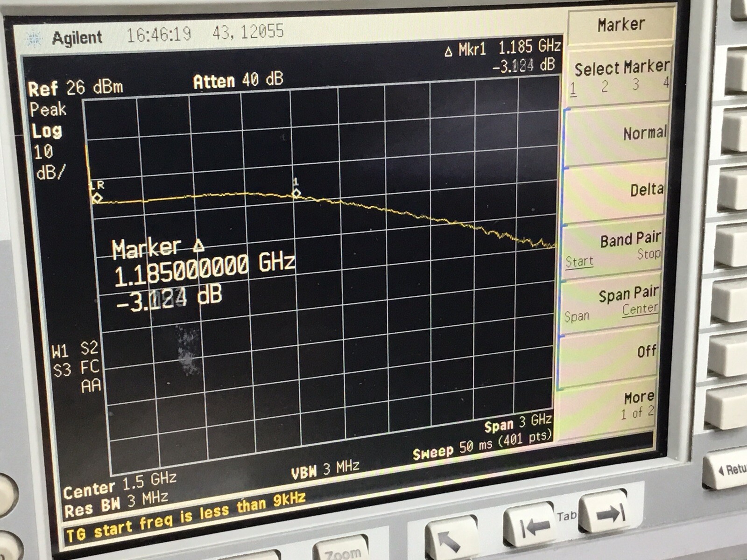Turn the marker Off via softkey
The image size is (747, 560).
608,358
